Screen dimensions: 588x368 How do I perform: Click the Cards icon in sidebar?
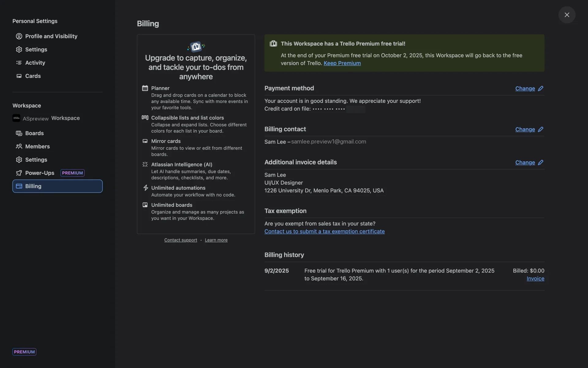pyautogui.click(x=19, y=76)
